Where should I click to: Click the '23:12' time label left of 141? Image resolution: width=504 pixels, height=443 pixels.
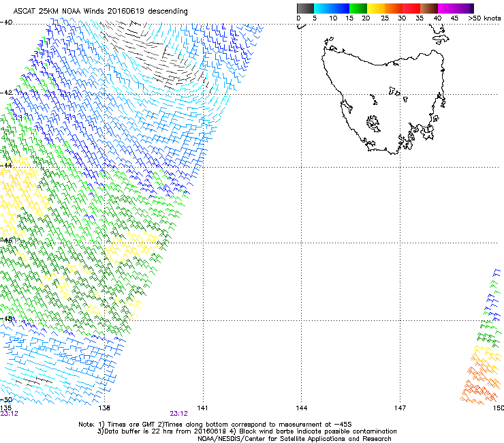(x=178, y=414)
